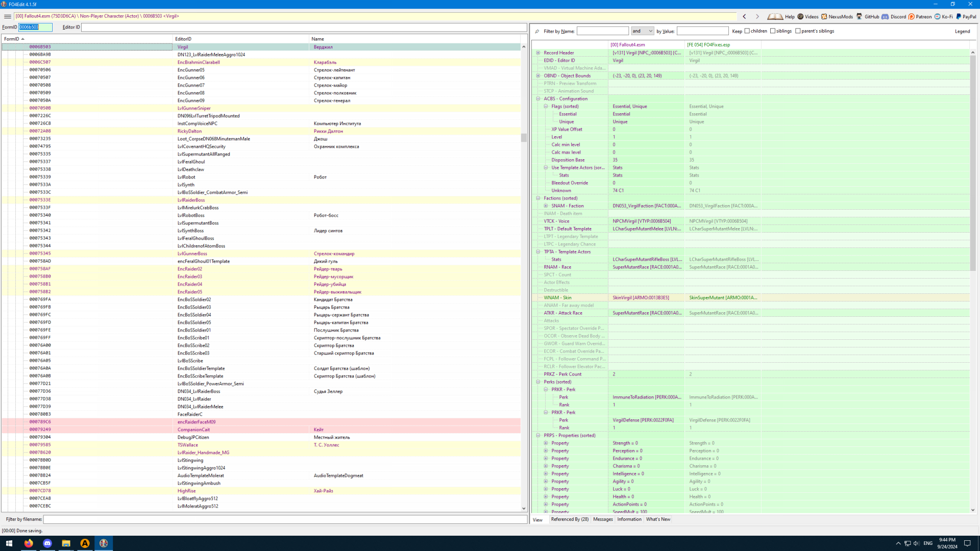980x551 pixels.
Task: Open the PayPal donation icon
Action: [x=958, y=16]
